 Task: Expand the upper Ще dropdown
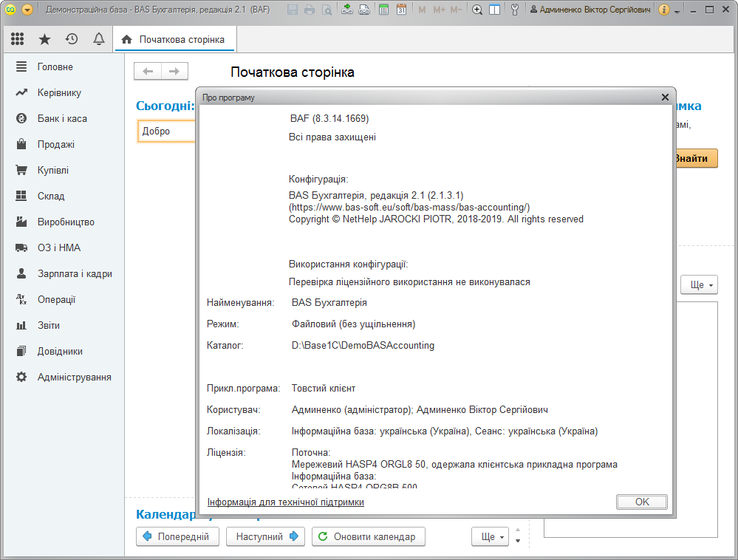700,285
